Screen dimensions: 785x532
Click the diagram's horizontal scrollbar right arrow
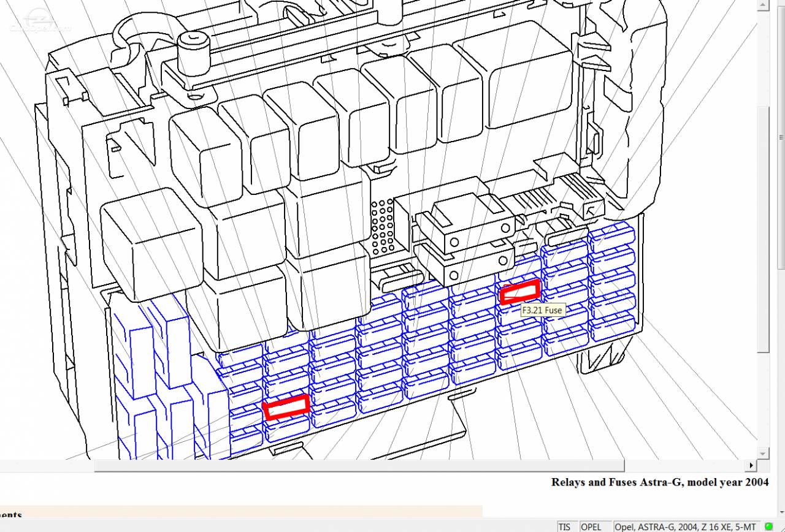point(752,466)
